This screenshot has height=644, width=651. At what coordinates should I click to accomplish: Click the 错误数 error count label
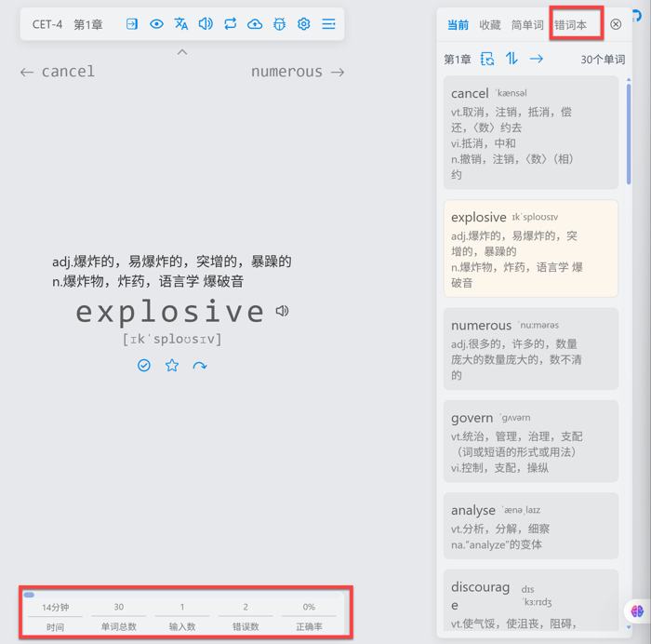pyautogui.click(x=246, y=626)
